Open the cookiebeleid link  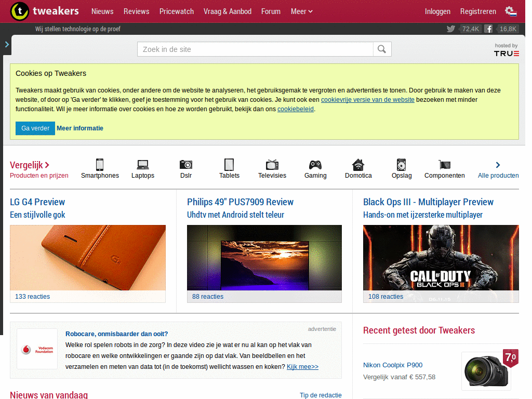[296, 109]
